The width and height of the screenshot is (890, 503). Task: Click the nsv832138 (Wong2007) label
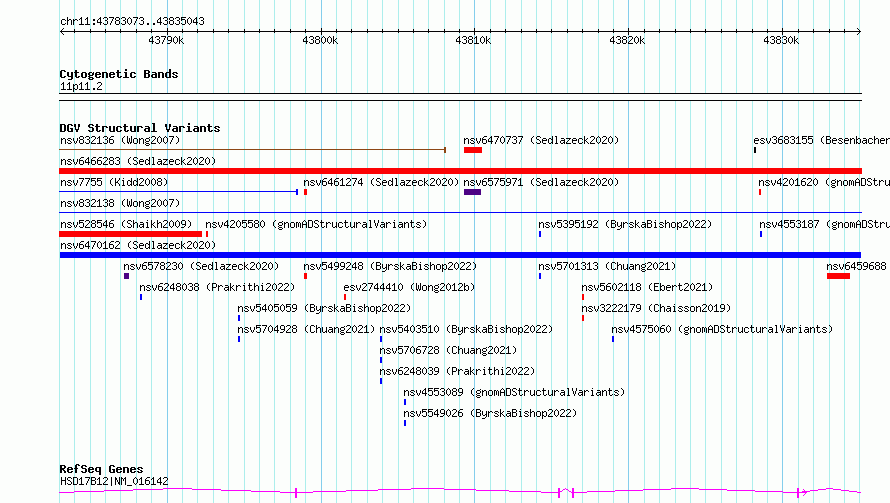click(120, 203)
